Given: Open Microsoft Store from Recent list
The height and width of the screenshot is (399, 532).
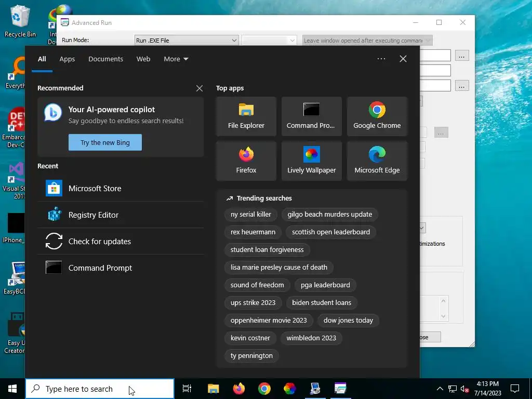Looking at the screenshot, I should tap(121, 188).
